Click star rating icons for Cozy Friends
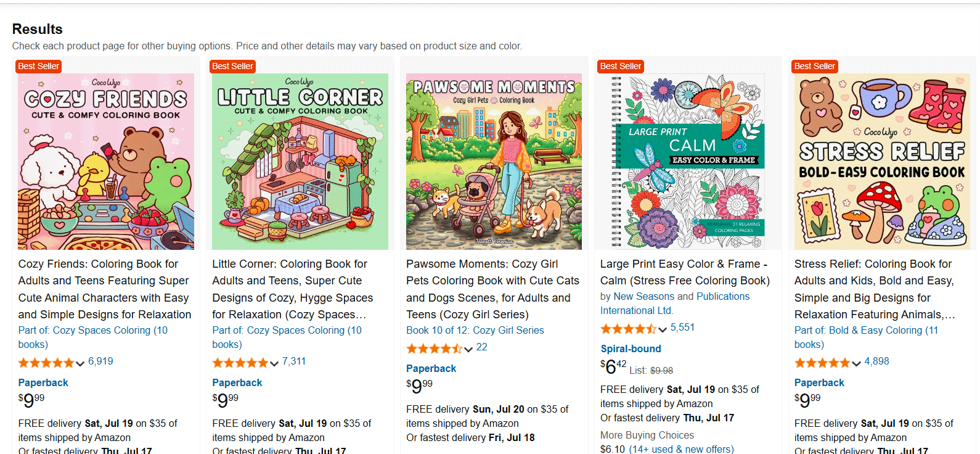 pos(46,363)
